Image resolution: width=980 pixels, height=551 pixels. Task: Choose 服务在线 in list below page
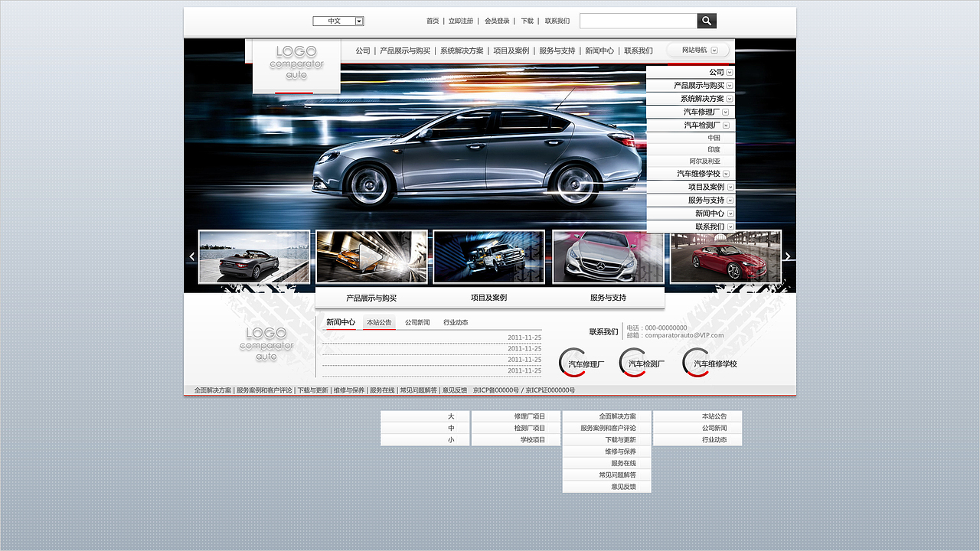[x=606, y=464]
